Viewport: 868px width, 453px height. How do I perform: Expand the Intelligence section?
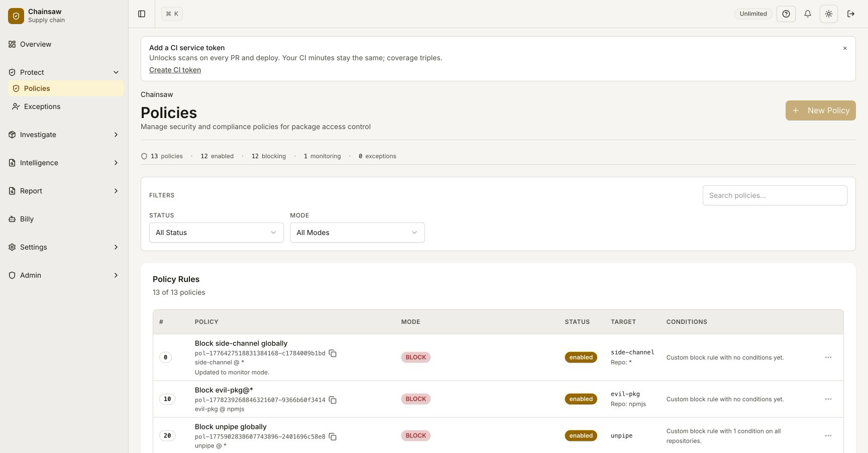click(x=64, y=163)
